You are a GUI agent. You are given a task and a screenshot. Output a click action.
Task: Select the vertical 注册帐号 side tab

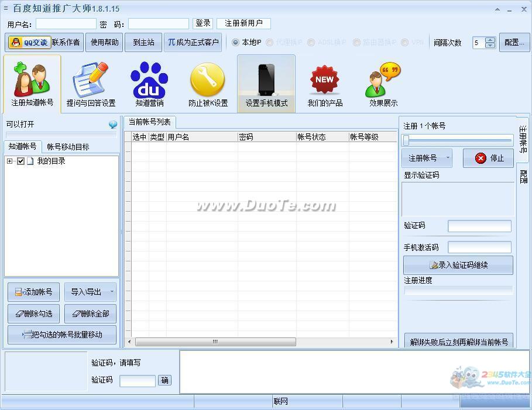[523, 139]
